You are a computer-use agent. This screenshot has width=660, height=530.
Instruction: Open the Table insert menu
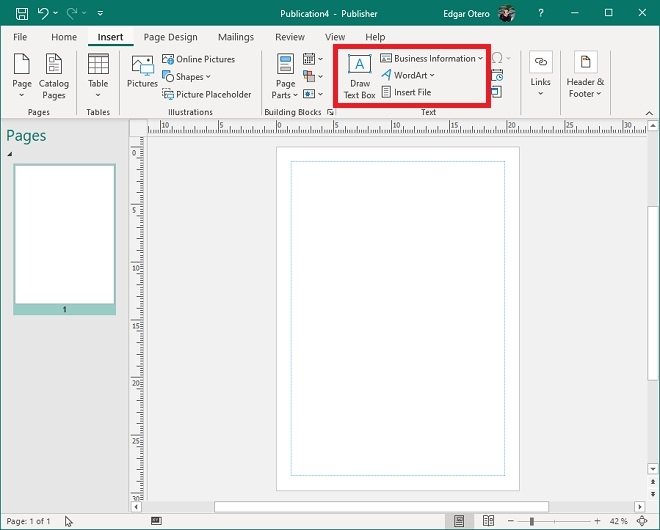click(98, 76)
